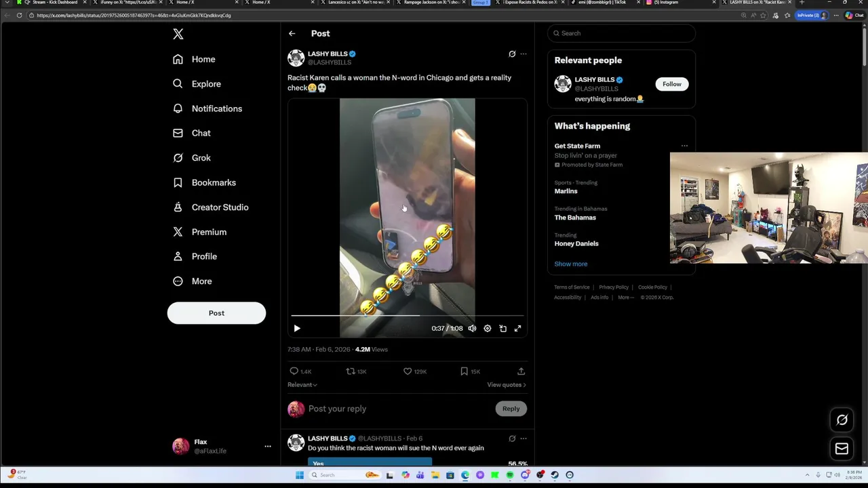Open Home from the left sidebar

194,59
